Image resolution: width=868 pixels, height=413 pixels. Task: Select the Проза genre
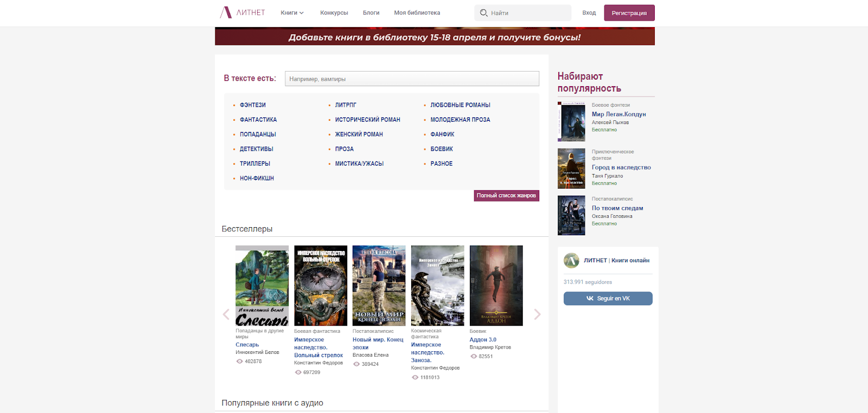tap(344, 149)
